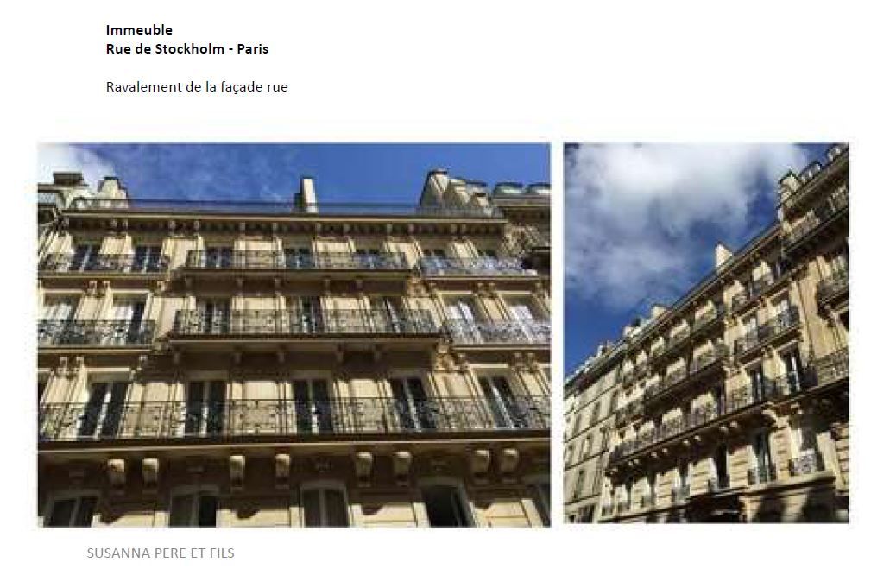Click the word "FILS" in the footer

click(222, 553)
